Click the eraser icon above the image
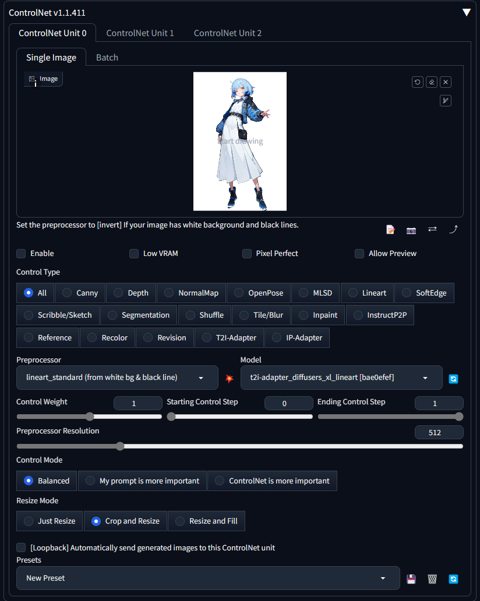Viewport: 480px width, 601px height. [x=431, y=82]
